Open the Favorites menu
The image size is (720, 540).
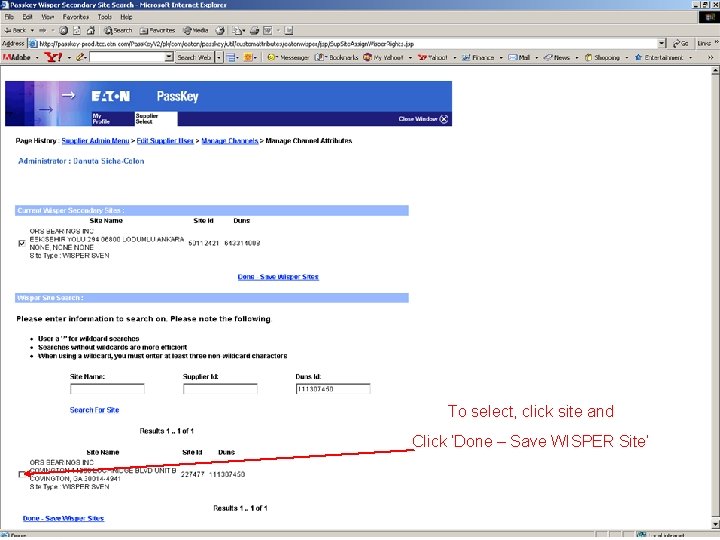(76, 17)
